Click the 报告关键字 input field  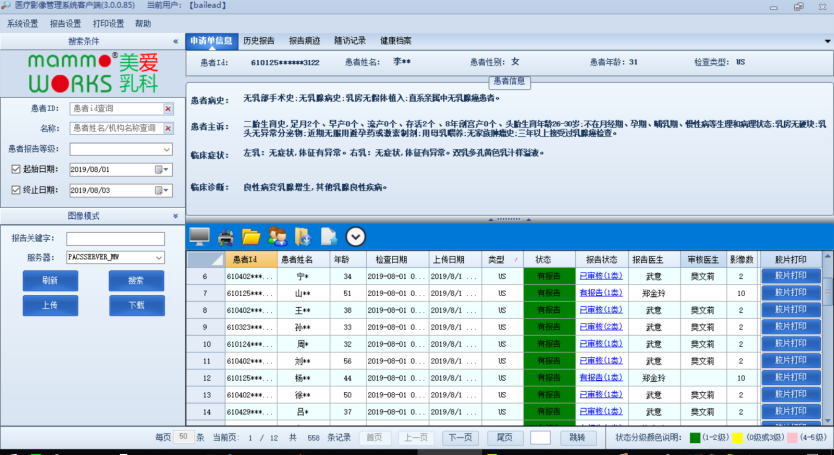(115, 238)
